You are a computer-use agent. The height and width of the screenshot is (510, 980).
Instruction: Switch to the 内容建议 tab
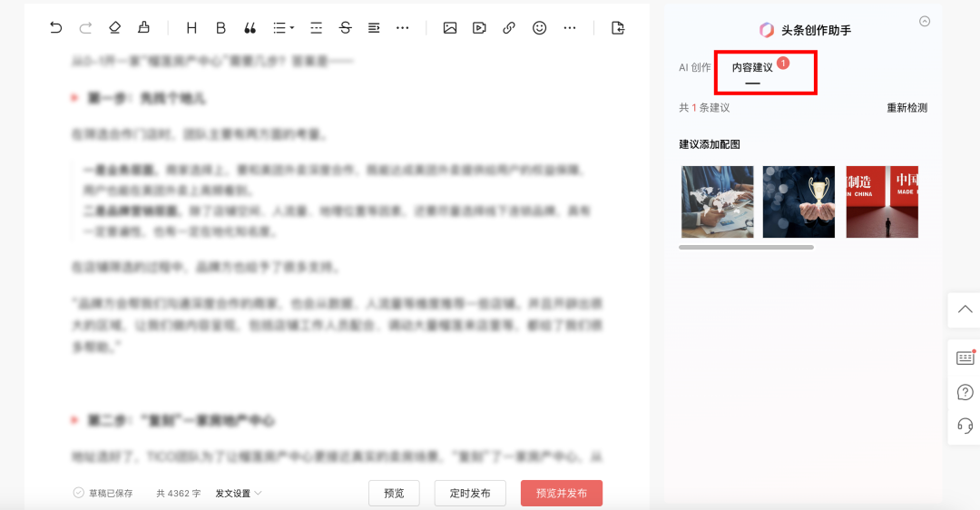point(752,69)
